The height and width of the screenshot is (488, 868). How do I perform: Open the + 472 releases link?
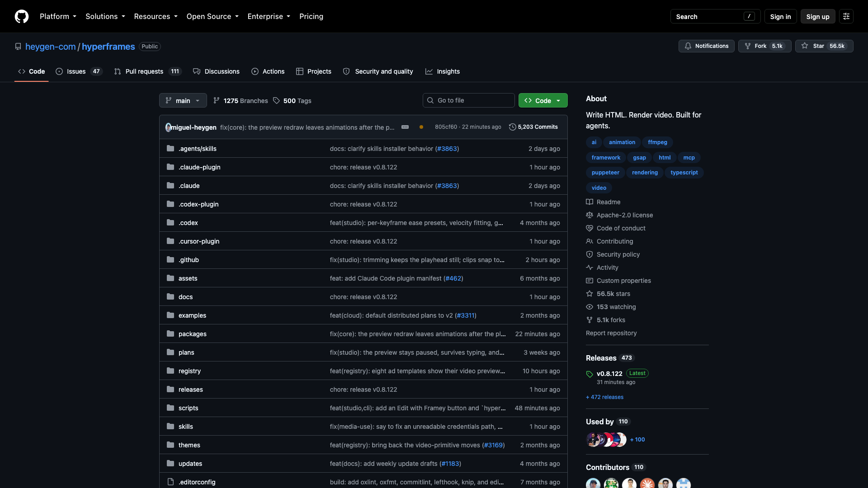point(604,397)
